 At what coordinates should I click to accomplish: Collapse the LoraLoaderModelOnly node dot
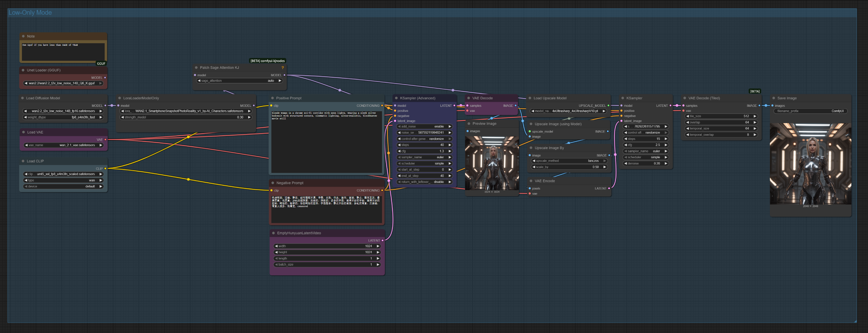pyautogui.click(x=120, y=98)
